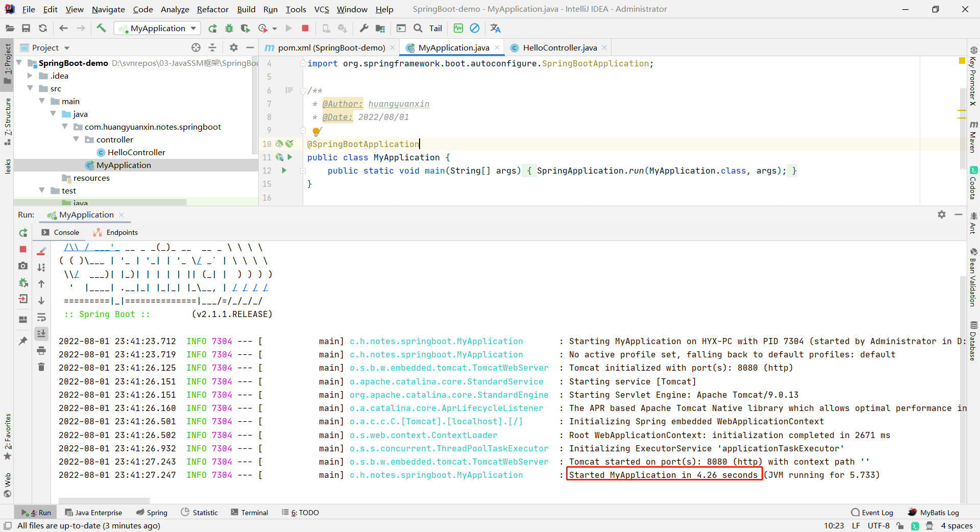Viewport: 980px width, 532px height.
Task: Stop the application using red square in toolbar
Action: pos(305,28)
